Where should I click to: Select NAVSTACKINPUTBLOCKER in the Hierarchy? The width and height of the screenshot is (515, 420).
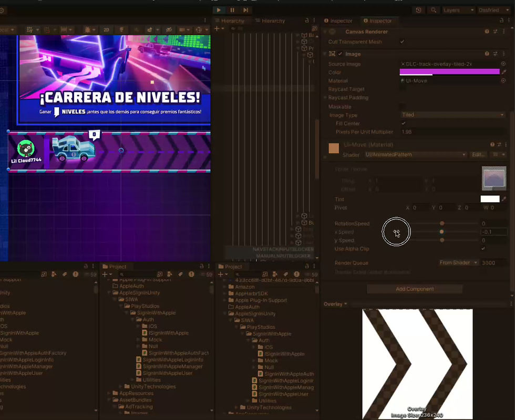pyautogui.click(x=283, y=249)
